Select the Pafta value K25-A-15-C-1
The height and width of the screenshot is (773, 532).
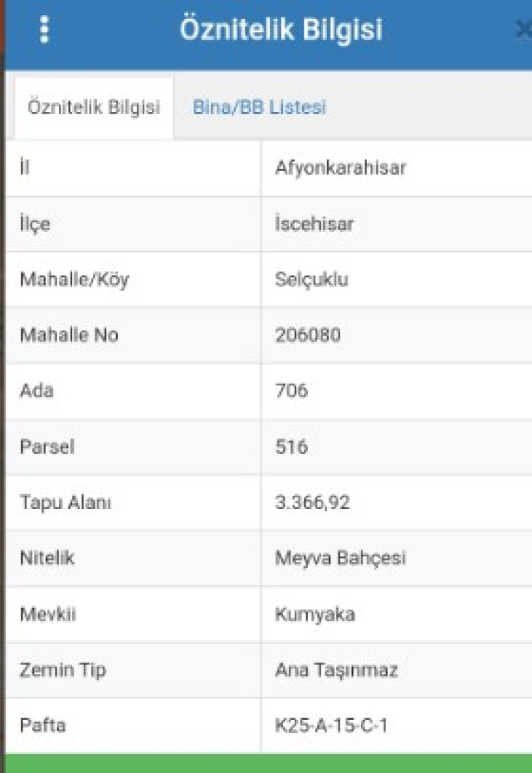point(331,726)
